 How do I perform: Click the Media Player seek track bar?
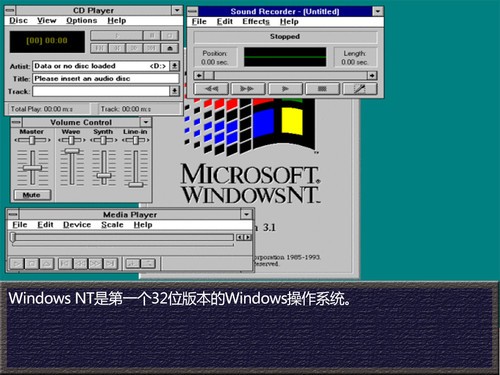pos(123,237)
